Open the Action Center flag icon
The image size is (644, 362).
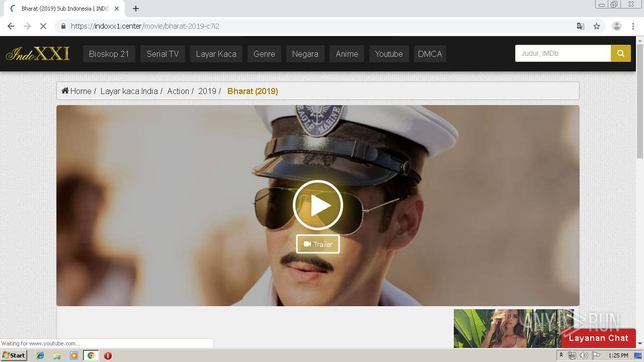click(x=596, y=355)
